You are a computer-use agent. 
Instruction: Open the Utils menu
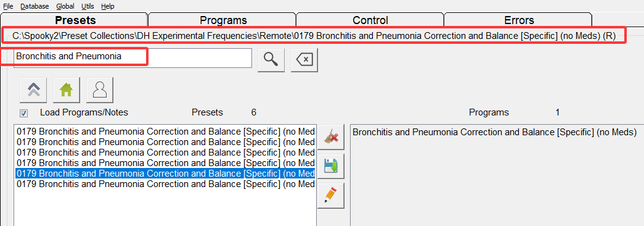tap(88, 6)
